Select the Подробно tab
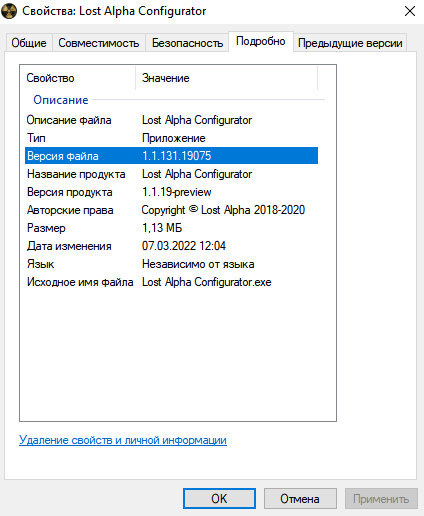The image size is (424, 516). [x=261, y=41]
